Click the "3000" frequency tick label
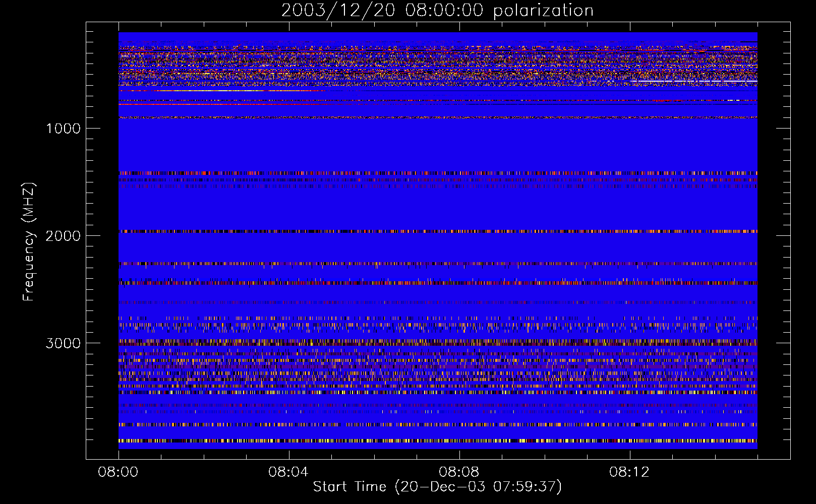The height and width of the screenshot is (504, 816). click(63, 343)
